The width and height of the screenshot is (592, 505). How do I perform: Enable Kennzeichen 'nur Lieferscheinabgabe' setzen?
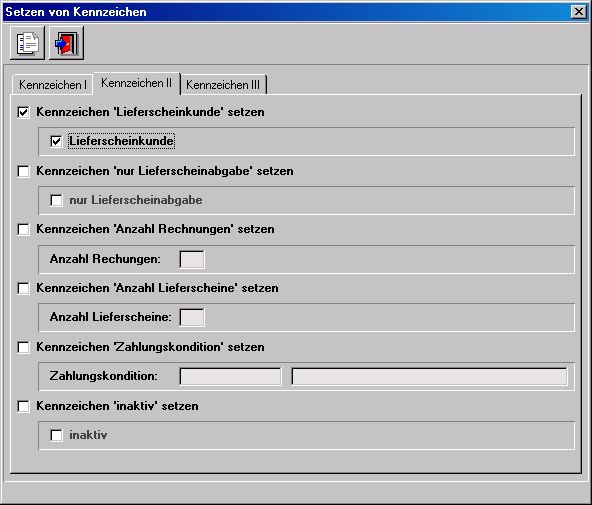pos(23,171)
